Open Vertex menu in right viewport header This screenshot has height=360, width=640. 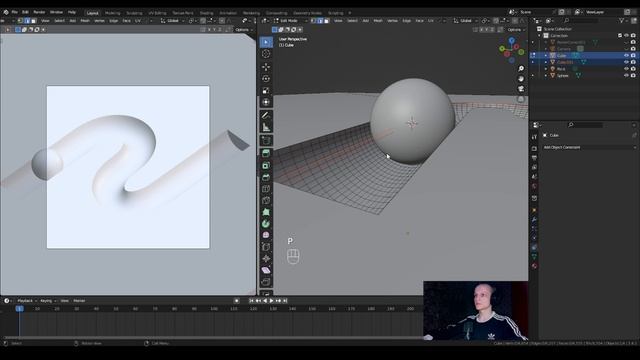point(392,21)
